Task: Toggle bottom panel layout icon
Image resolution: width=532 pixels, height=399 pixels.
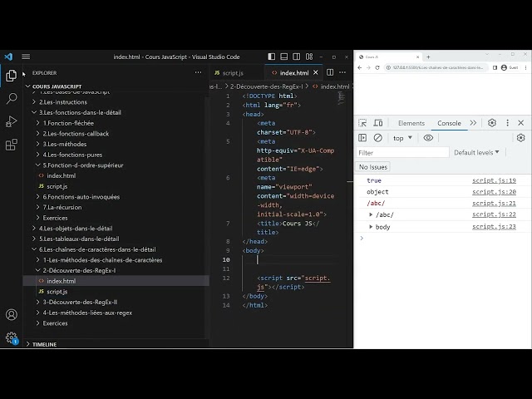Action: 284,57
